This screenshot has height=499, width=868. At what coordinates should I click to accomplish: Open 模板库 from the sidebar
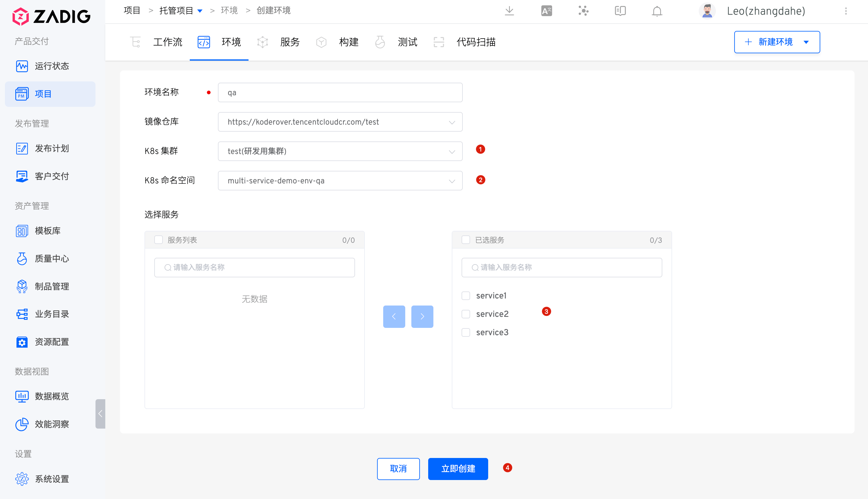[x=51, y=231]
